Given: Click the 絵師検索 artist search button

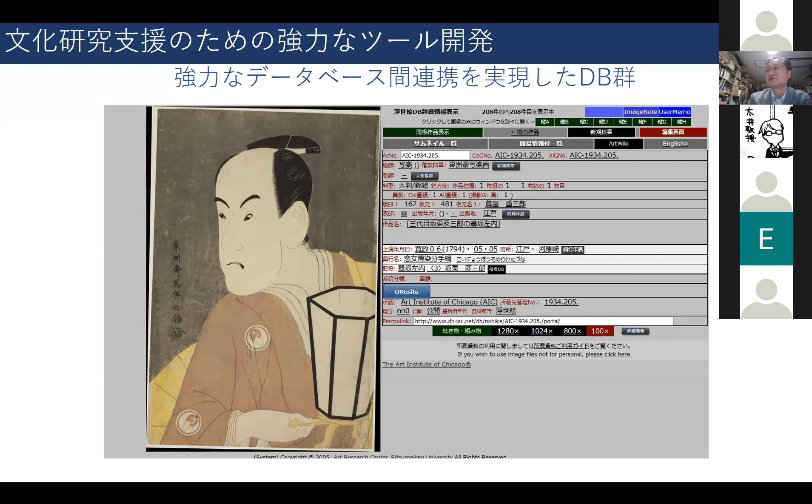Looking at the screenshot, I should click(x=506, y=166).
